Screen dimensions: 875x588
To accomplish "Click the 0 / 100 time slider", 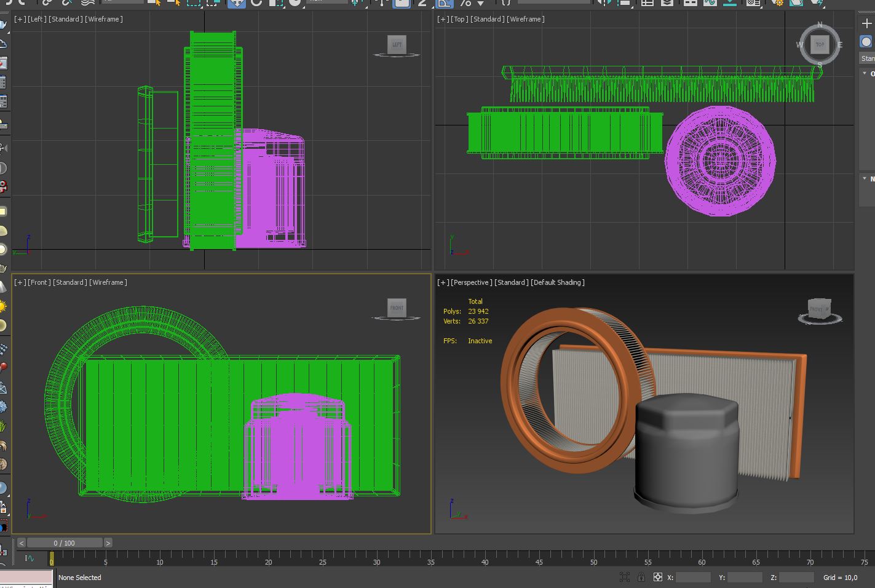I will 65,543.
